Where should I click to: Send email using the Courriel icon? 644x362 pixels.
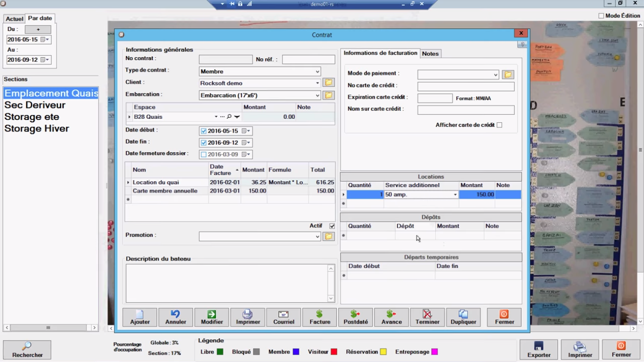coord(283,317)
